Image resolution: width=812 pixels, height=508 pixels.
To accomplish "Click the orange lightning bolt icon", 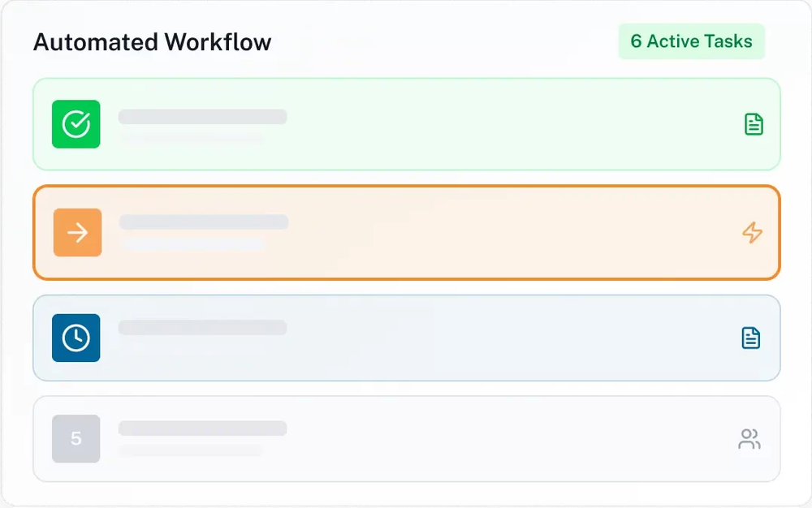I will click(753, 233).
